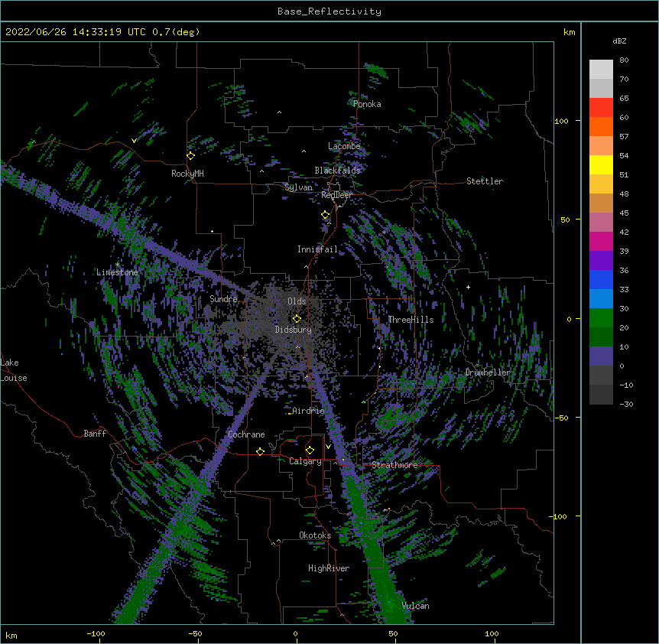Pick the royal blue 33-36 dBZ swatch
This screenshot has width=659, height=644.
click(x=601, y=279)
